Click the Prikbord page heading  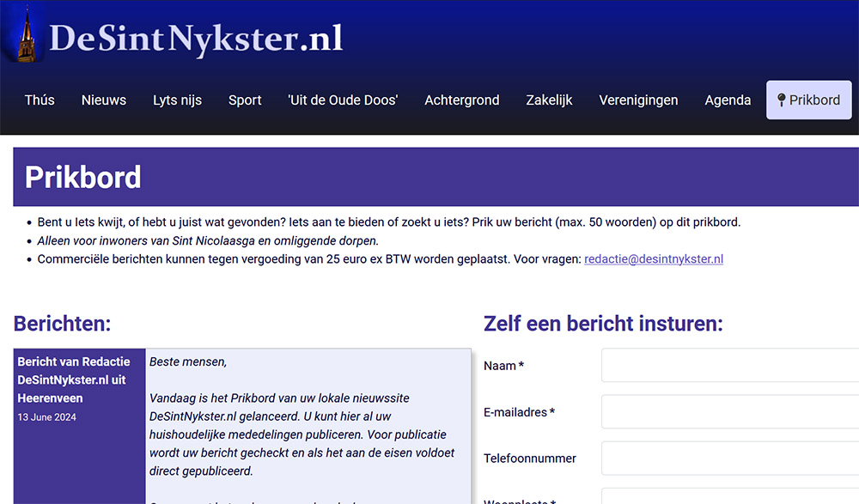tap(82, 177)
